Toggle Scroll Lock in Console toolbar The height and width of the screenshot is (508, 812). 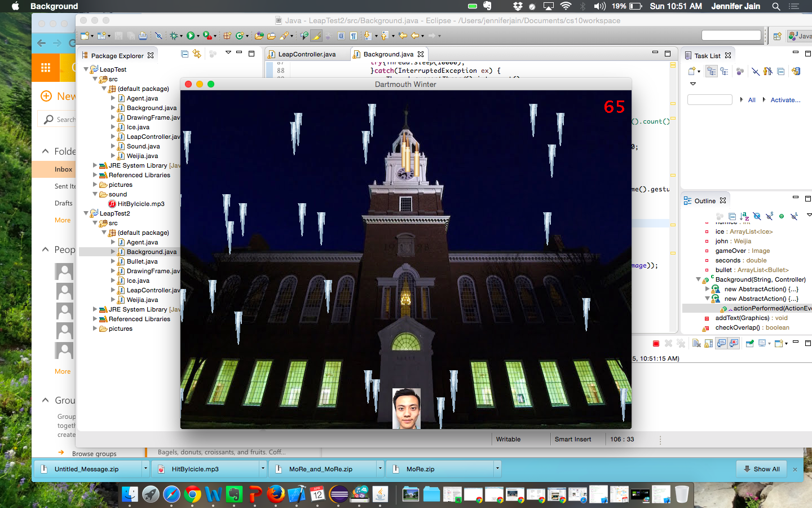pyautogui.click(x=709, y=343)
